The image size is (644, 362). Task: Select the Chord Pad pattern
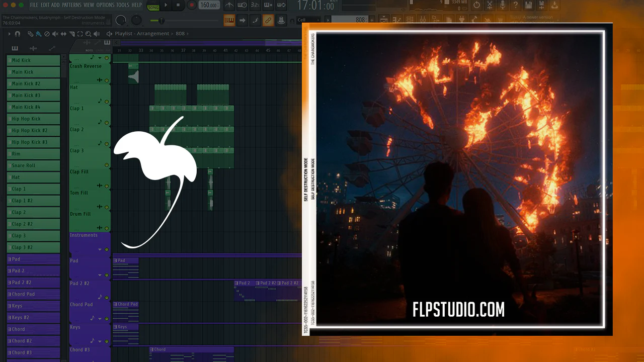pos(33,294)
